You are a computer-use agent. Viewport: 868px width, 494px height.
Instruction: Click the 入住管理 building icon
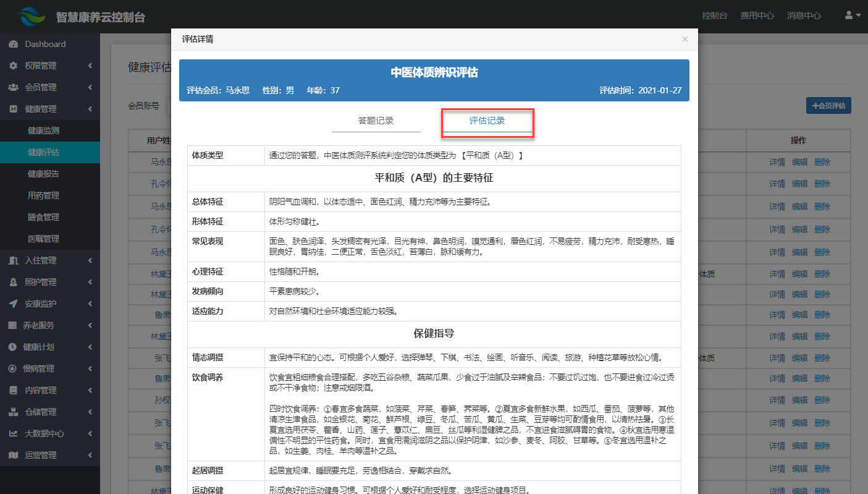pyautogui.click(x=13, y=260)
